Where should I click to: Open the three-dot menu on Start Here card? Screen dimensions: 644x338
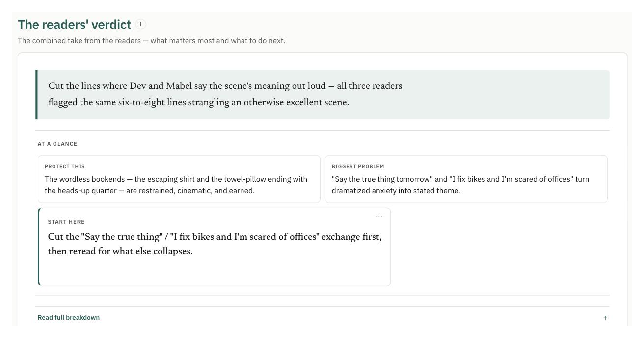pos(379,216)
